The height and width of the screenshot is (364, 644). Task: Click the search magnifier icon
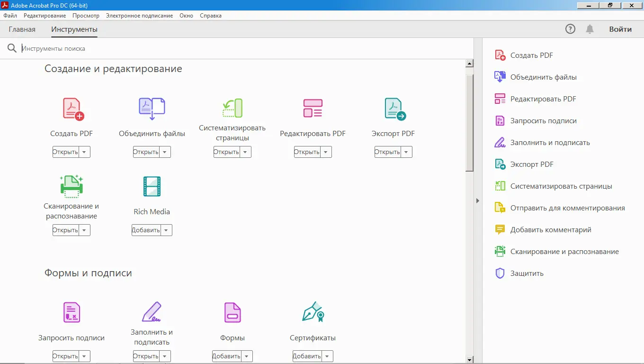(12, 48)
